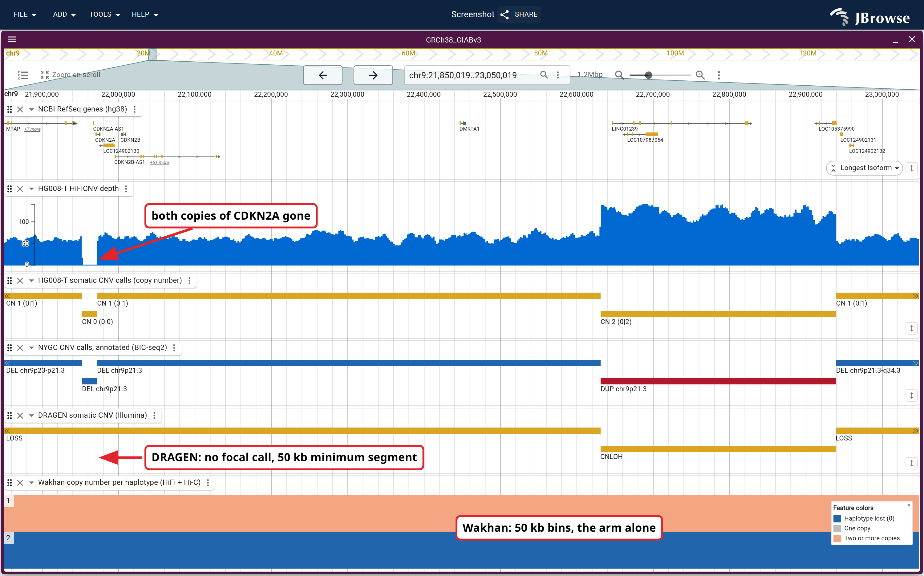Click the SHARE button
The width and height of the screenshot is (924, 576).
point(519,14)
